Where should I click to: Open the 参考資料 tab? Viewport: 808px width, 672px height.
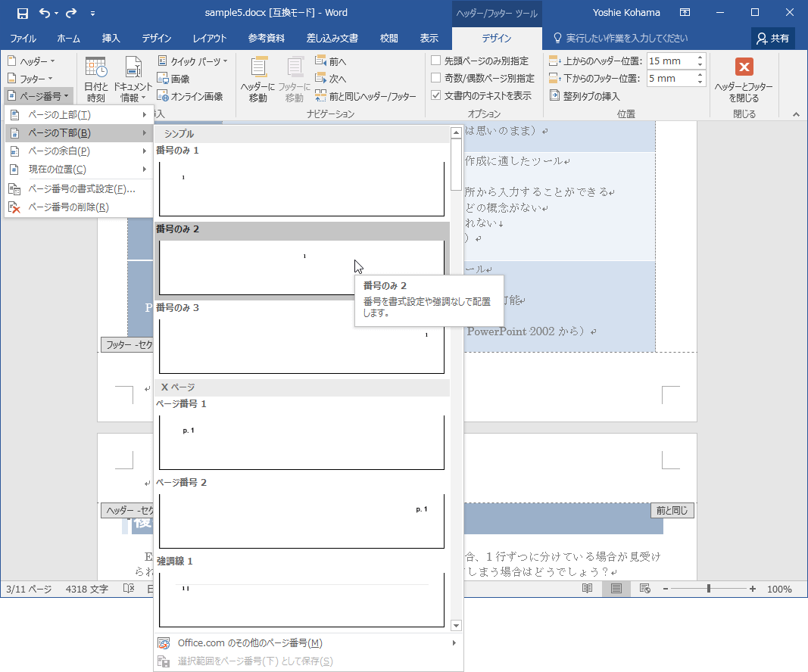(x=266, y=38)
